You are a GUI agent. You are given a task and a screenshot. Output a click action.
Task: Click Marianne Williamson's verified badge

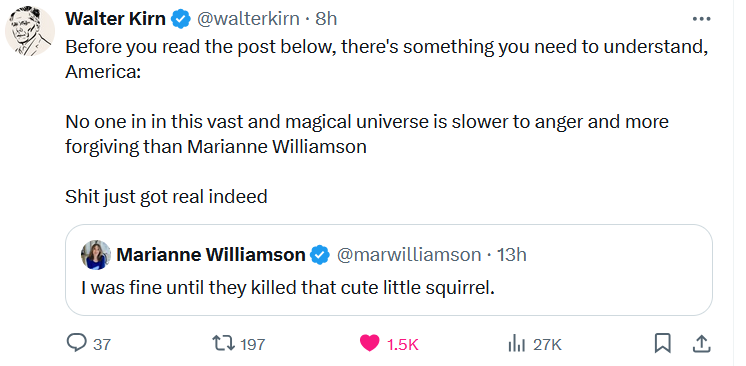(320, 255)
